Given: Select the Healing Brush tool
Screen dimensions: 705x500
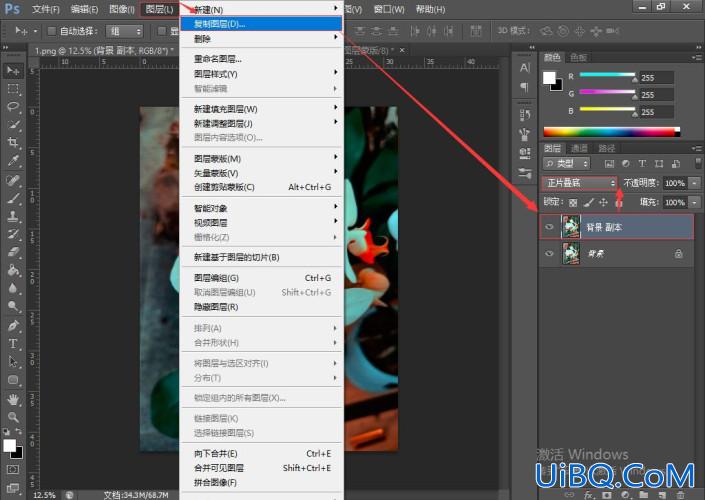Looking at the screenshot, I should [13, 180].
